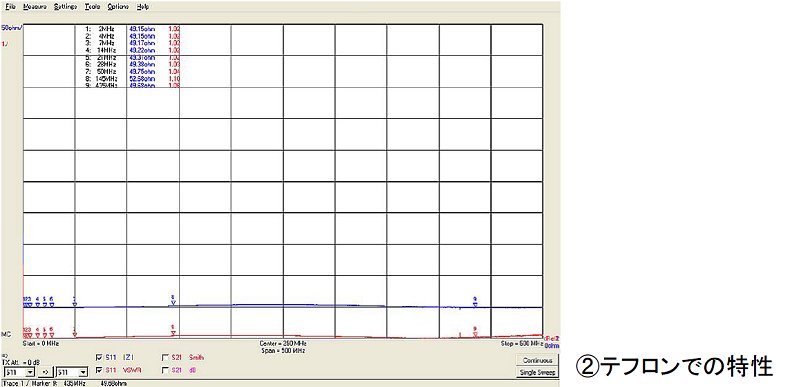Uncheck the S11 |Z| trace checkbox
The width and height of the screenshot is (790, 387).
(x=99, y=357)
